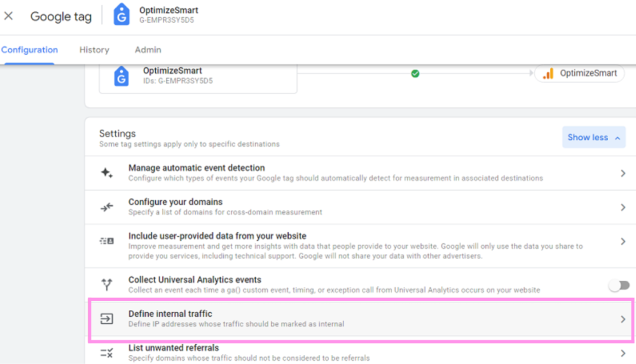This screenshot has height=364, width=636.
Task: Click the Universal Analytics fork icon
Action: click(x=107, y=285)
